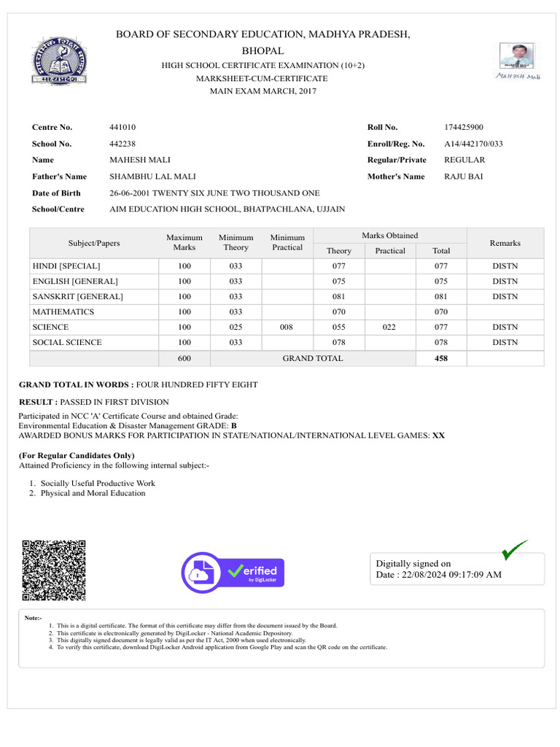
Task: Click Enroll/Reg. No. value A14/442170/033
Action: [473, 144]
